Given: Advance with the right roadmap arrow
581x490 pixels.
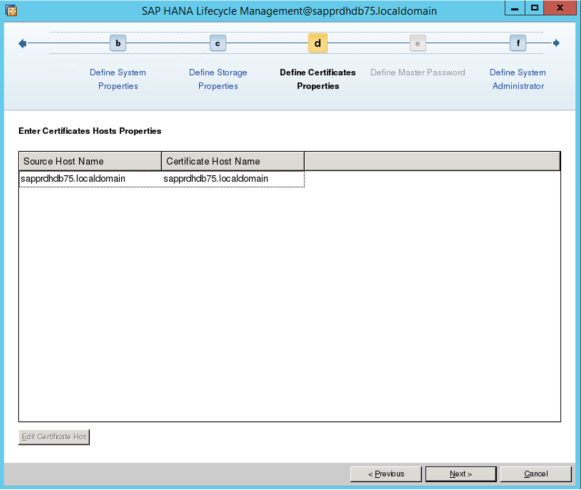Looking at the screenshot, I should point(556,43).
